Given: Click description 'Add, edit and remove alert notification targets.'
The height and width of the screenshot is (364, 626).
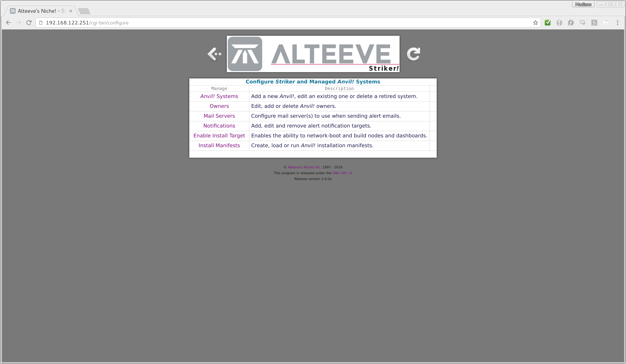Looking at the screenshot, I should pos(311,126).
